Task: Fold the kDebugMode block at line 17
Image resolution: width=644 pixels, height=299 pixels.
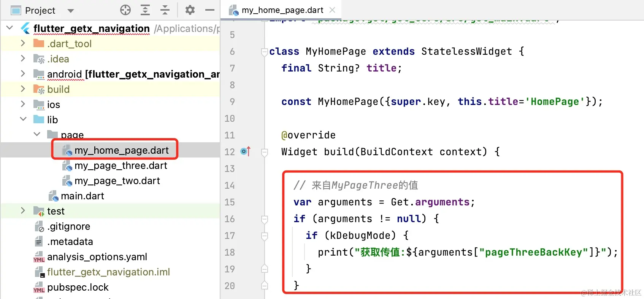Action: pos(265,236)
